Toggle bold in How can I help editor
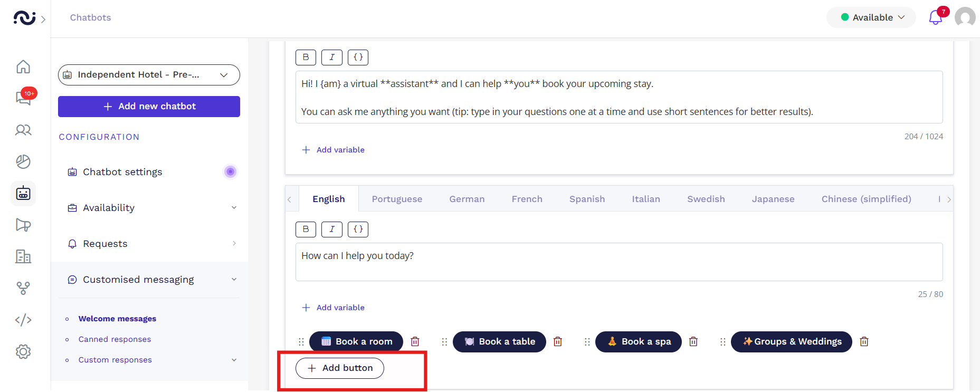Image resolution: width=980 pixels, height=392 pixels. (306, 230)
